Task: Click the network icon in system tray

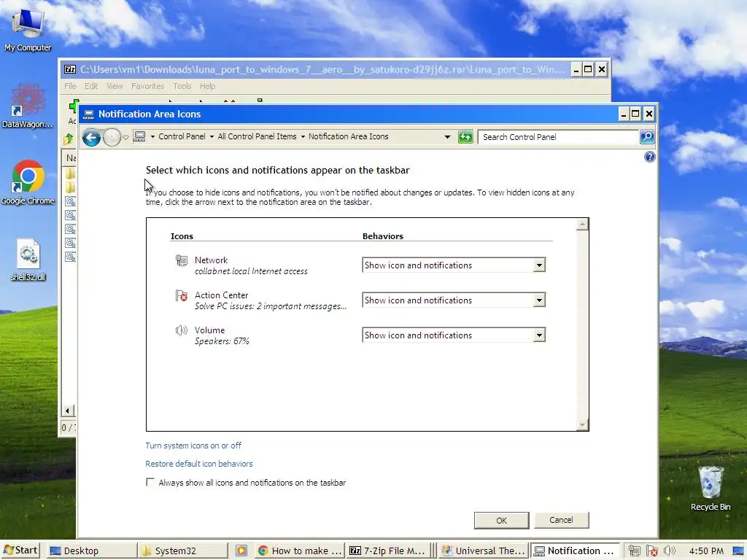Action: (634, 551)
